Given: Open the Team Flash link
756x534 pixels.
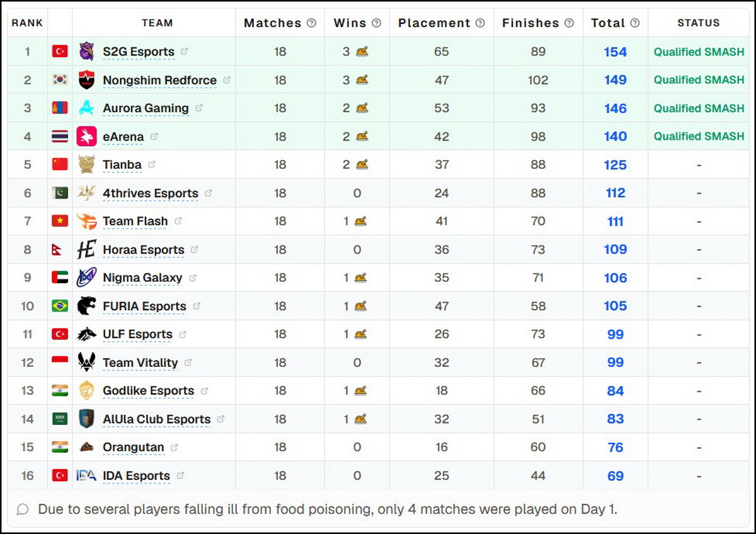Looking at the screenshot, I should pos(135,221).
